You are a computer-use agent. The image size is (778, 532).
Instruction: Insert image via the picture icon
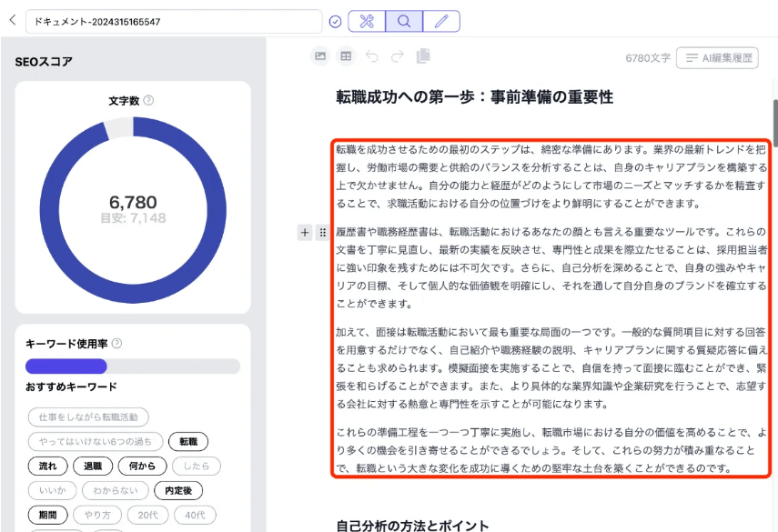tap(320, 56)
